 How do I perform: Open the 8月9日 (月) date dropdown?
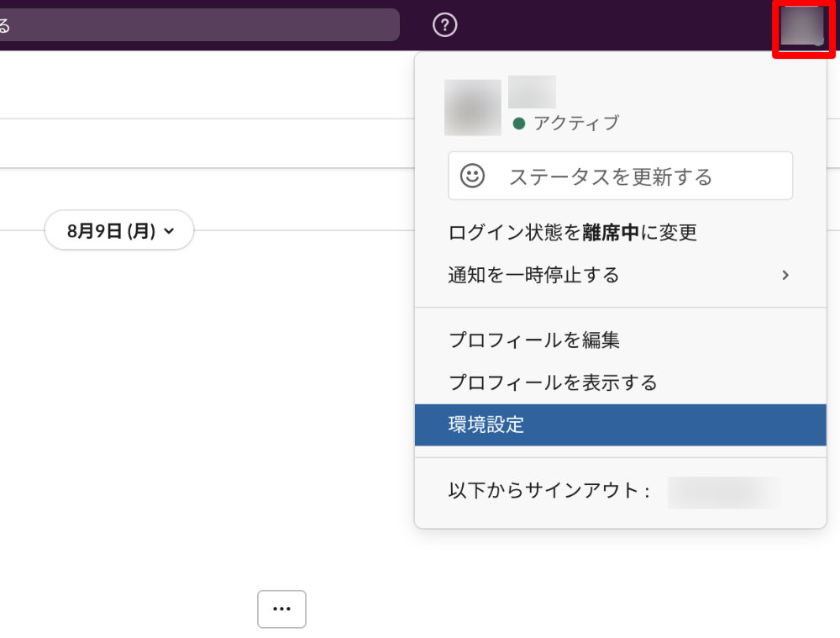point(118,230)
